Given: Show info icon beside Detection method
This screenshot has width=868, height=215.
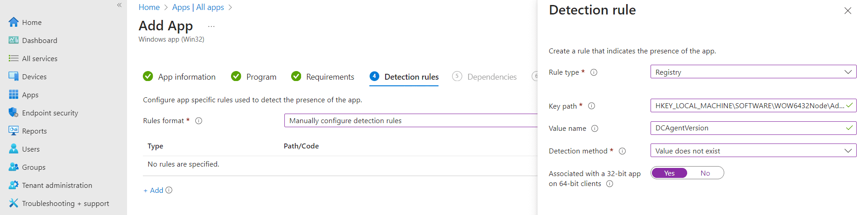Looking at the screenshot, I should (x=622, y=151).
